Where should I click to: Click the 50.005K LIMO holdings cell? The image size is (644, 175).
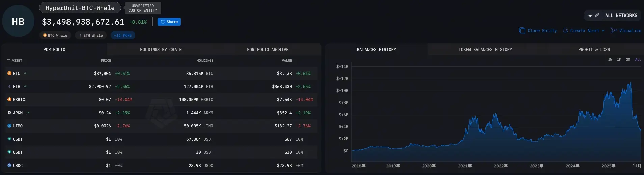(198, 126)
